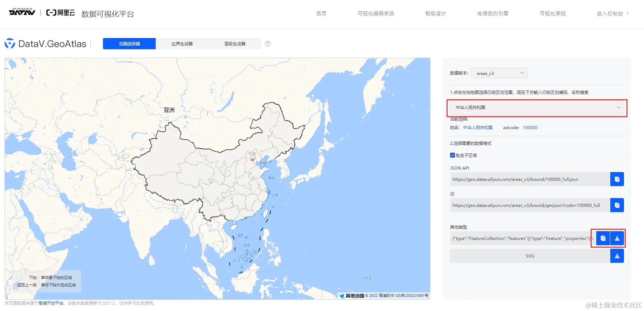Click the 100000_full.json URL field
644x311 pixels.
[530, 179]
